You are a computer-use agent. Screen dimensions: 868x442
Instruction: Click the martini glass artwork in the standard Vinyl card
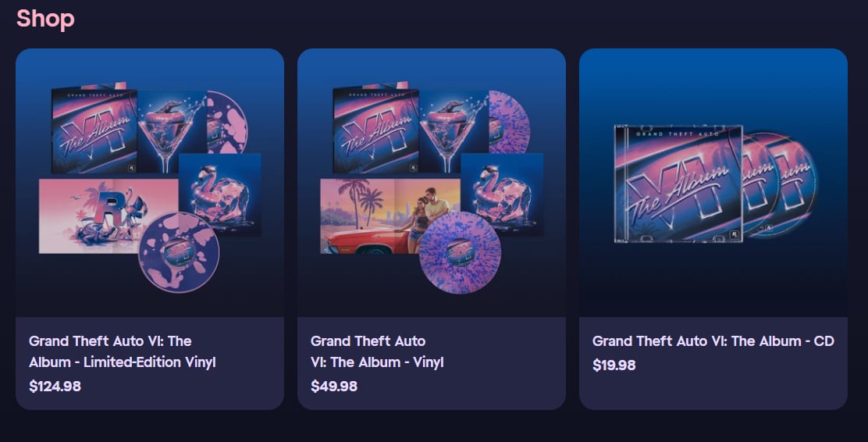(x=454, y=132)
